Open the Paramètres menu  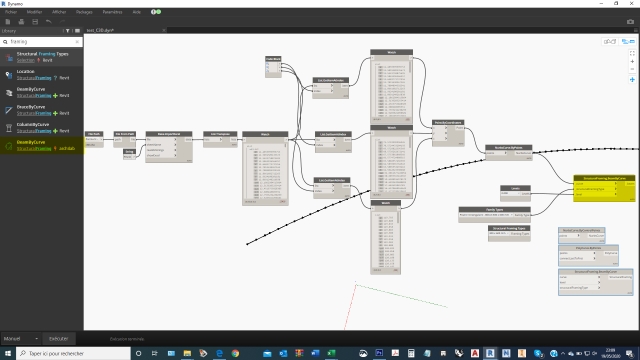click(x=113, y=12)
